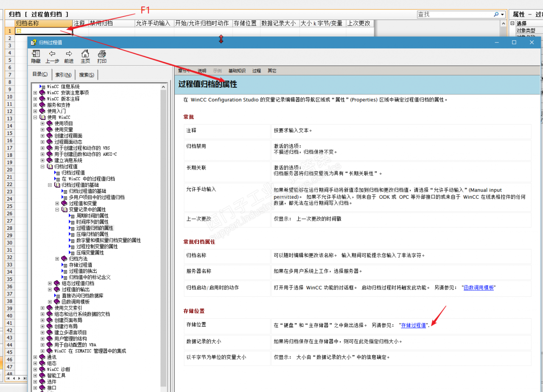
Task: Collapse the 使用 WinCC tree node
Action: 36,117
